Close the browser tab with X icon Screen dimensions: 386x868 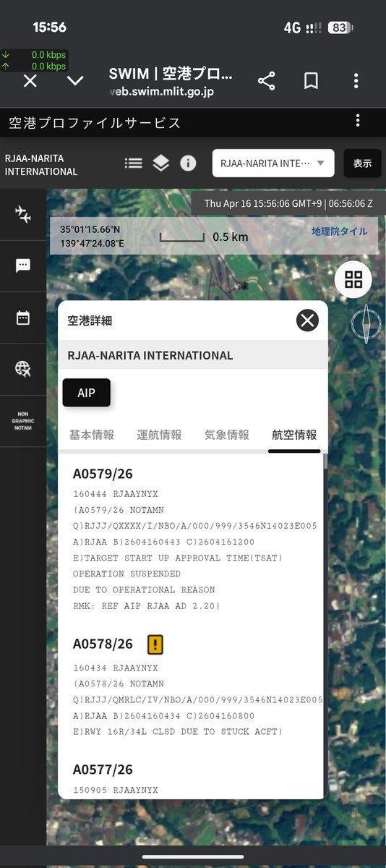click(x=30, y=81)
